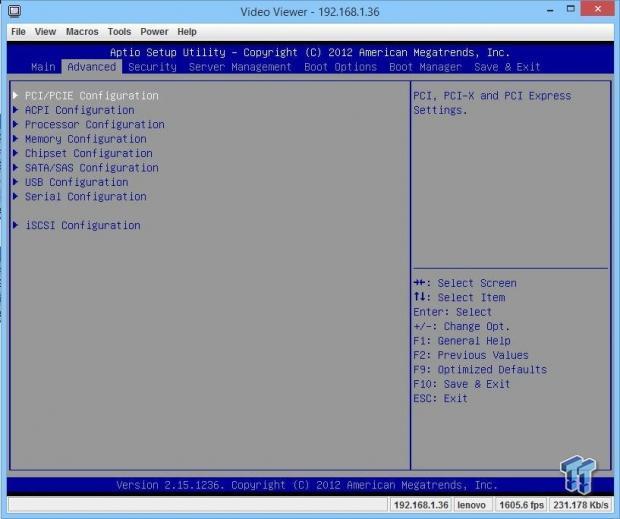Click the Version 2.15.1236 footer text
Viewport: 620px width, 519px height.
click(x=307, y=485)
